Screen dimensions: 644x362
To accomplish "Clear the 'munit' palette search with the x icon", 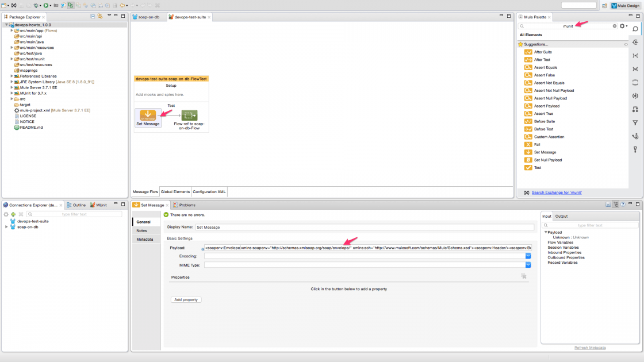I will [x=614, y=26].
